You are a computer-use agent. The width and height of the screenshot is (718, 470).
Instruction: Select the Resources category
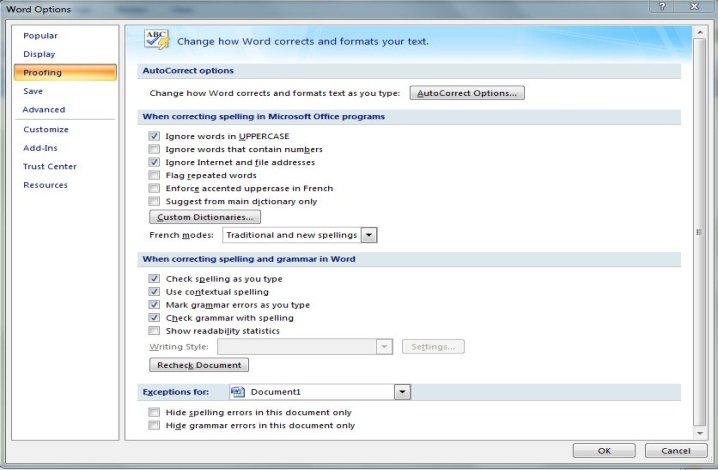tap(45, 185)
